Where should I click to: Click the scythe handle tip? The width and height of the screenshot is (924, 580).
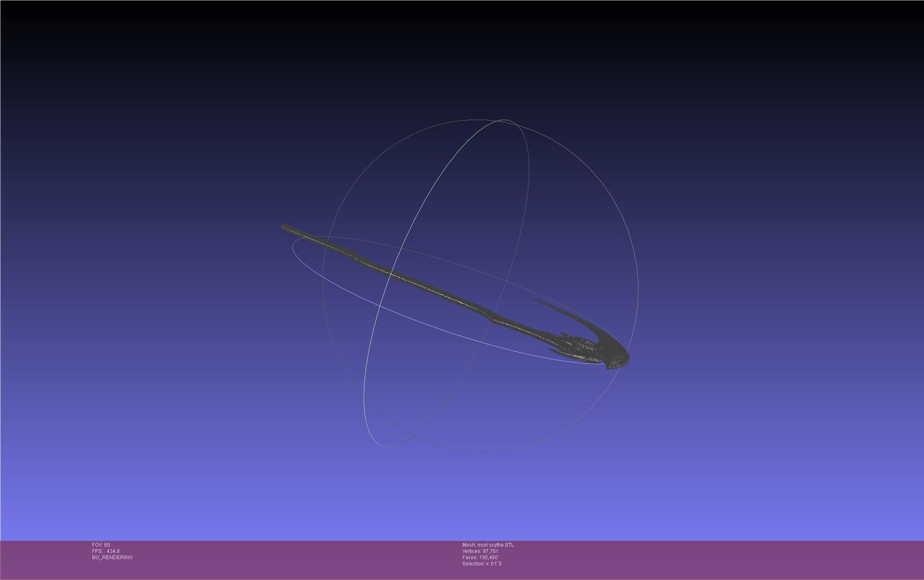[x=284, y=227]
